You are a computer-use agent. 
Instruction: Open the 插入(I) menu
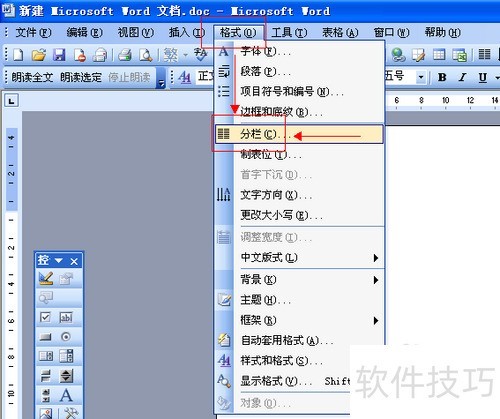click(187, 32)
